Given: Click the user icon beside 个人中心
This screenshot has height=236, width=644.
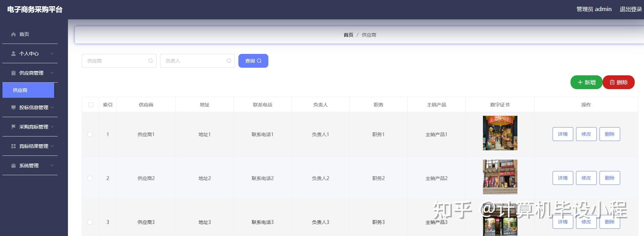Looking at the screenshot, I should point(13,54).
